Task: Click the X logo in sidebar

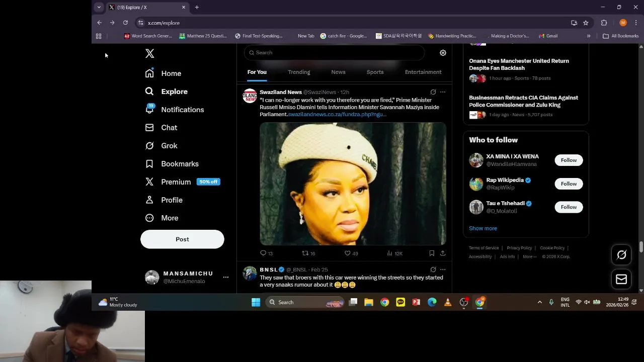Action: [149, 53]
